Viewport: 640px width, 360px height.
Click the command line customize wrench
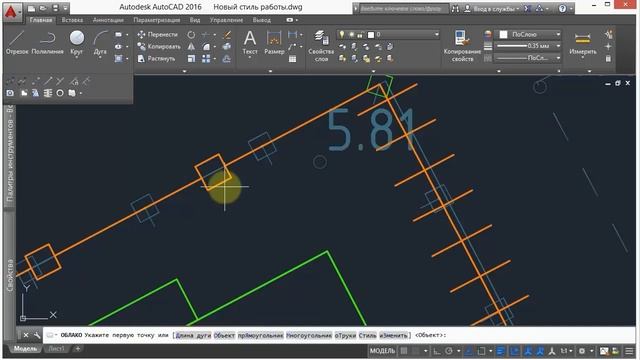(x=37, y=335)
